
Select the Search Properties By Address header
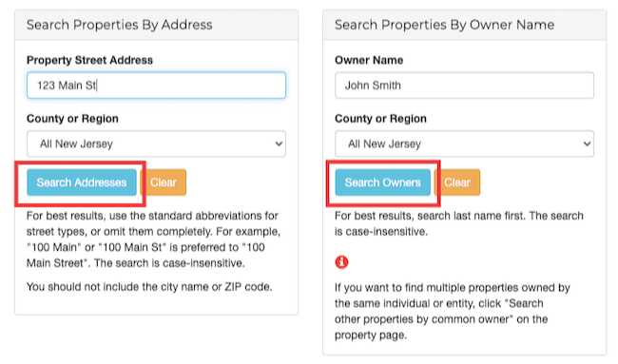coord(120,25)
